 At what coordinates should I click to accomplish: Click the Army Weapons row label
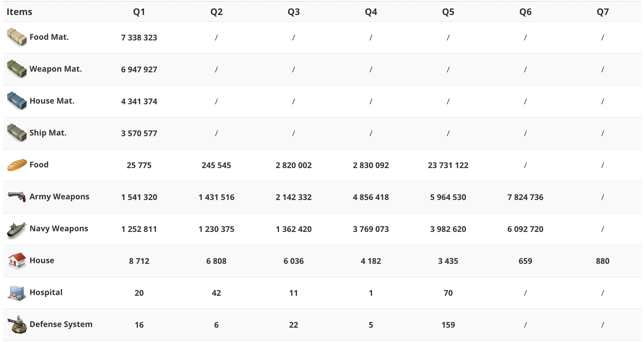[59, 197]
